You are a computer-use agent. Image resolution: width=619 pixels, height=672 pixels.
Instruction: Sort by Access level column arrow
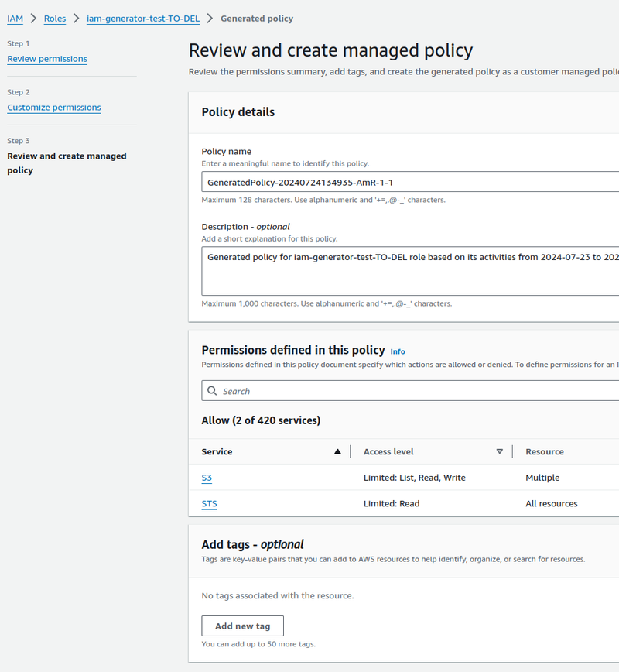click(x=500, y=451)
